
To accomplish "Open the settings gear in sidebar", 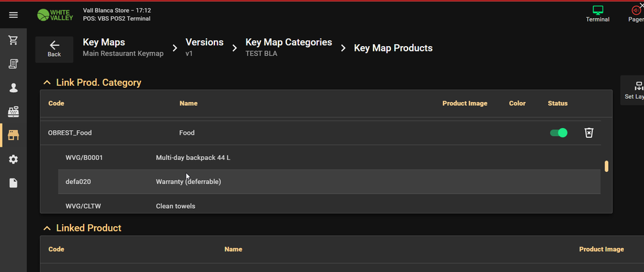I will [x=13, y=159].
